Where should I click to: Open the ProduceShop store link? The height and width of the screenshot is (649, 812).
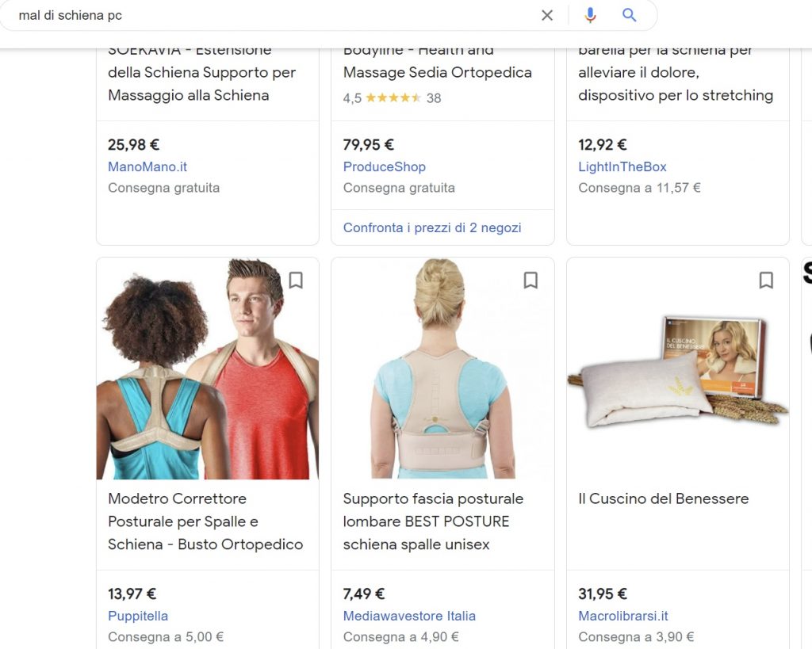(x=385, y=166)
